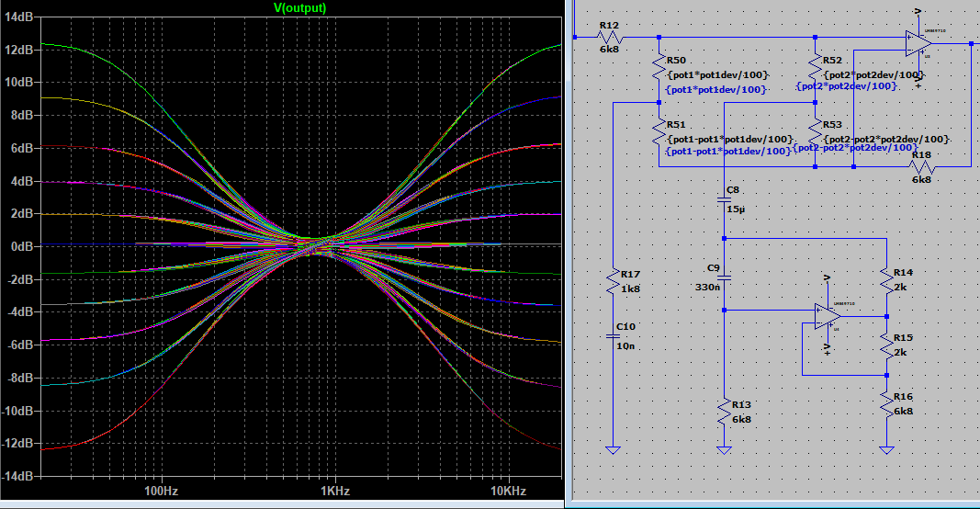980x509 pixels.
Task: Click the 15µ capacitor value
Action: click(x=736, y=209)
